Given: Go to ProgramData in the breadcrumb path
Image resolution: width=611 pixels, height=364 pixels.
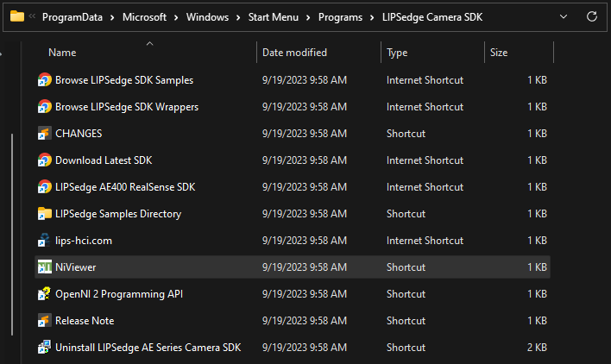Looking at the screenshot, I should point(72,17).
